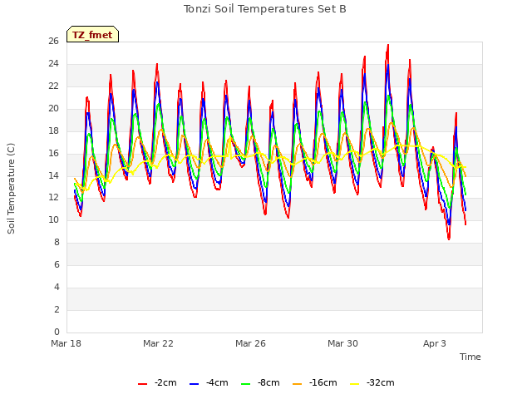
Task: Toggle the -4cm legend entry
Action: coord(209,383)
